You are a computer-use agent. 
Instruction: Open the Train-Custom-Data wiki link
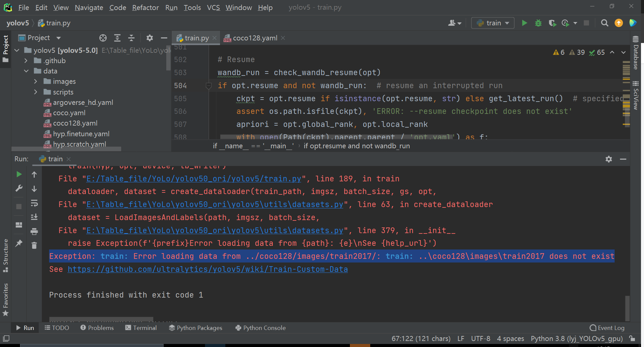[x=207, y=269]
